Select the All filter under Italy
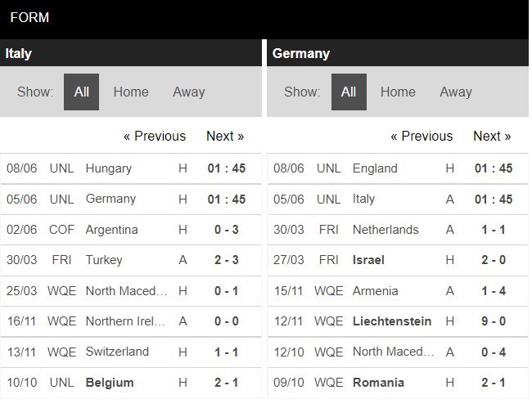 (81, 92)
